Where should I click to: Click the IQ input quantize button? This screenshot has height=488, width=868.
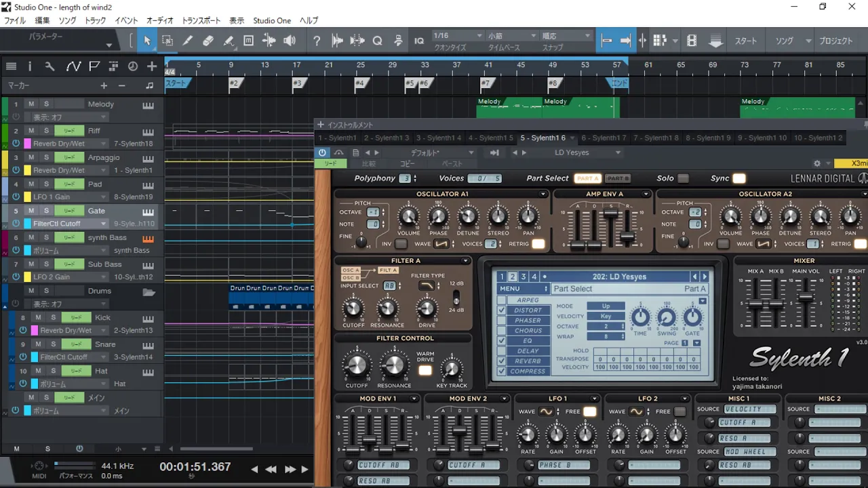click(x=419, y=41)
